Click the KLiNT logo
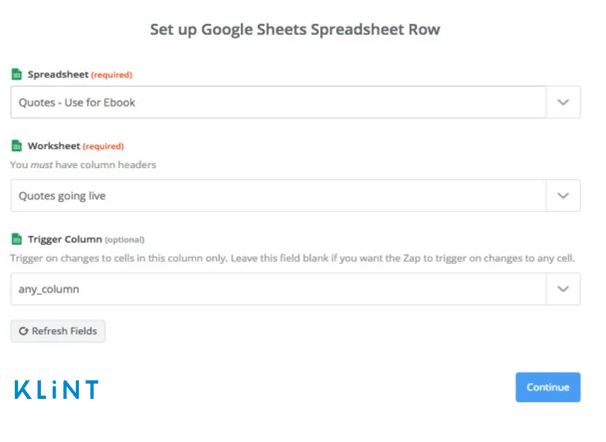The height and width of the screenshot is (442, 606). (56, 389)
